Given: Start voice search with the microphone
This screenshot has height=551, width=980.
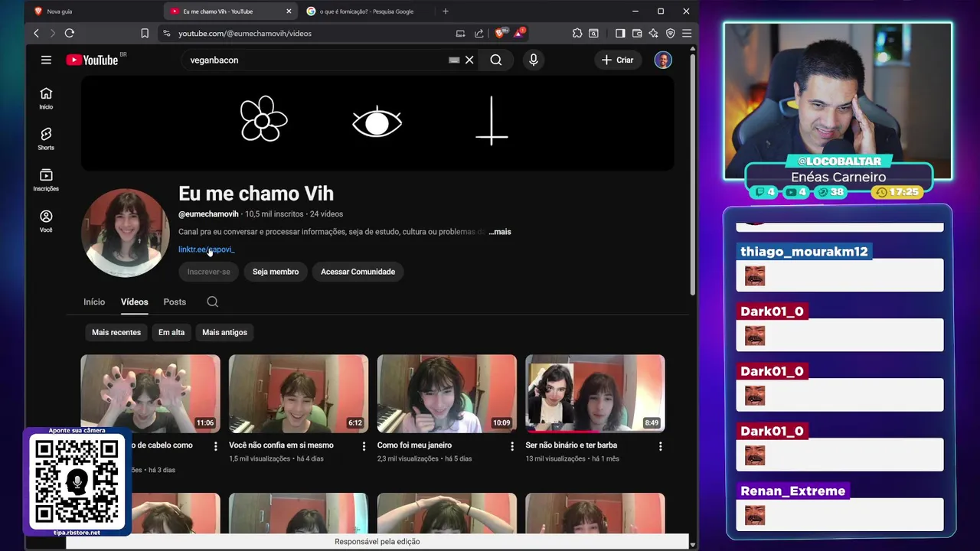Looking at the screenshot, I should tap(534, 60).
